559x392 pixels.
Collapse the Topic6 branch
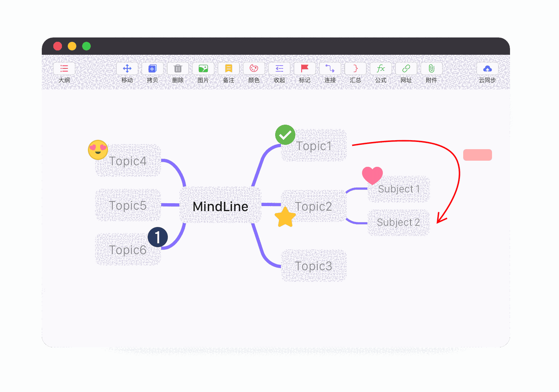coord(158,237)
